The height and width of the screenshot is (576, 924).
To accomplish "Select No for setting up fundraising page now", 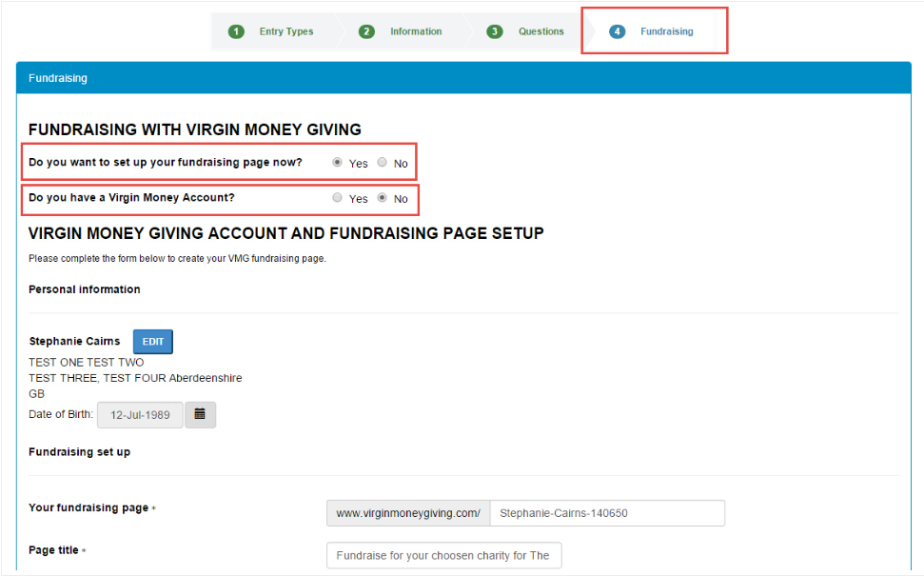I will click(x=383, y=162).
